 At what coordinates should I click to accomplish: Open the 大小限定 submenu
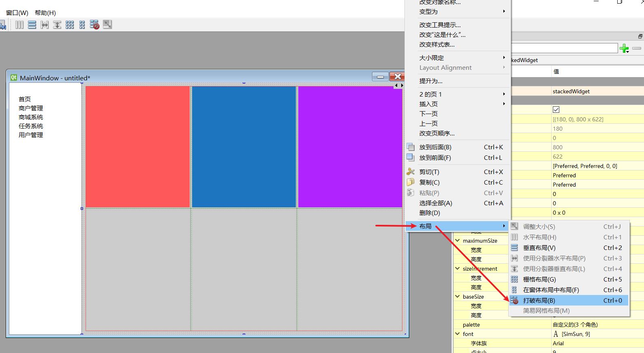[457, 58]
